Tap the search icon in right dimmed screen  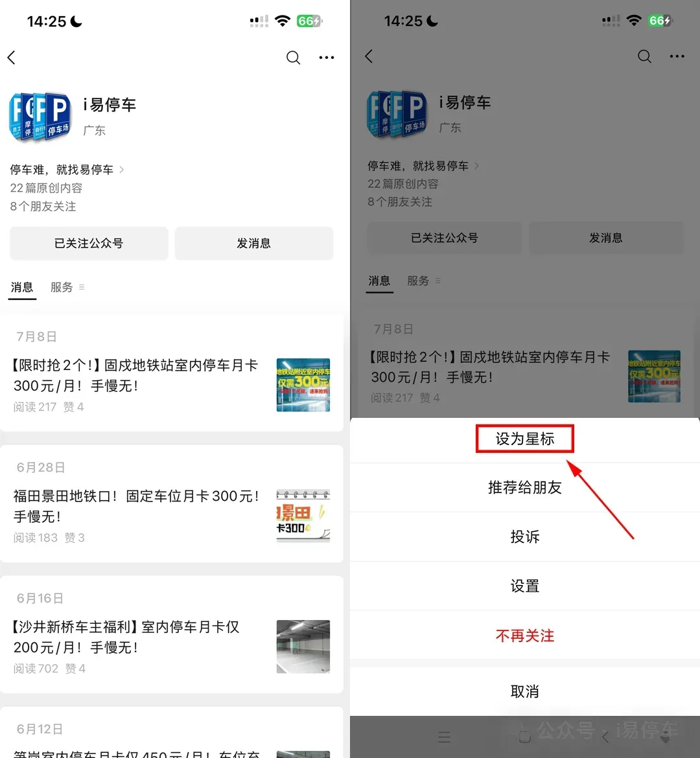[x=644, y=56]
